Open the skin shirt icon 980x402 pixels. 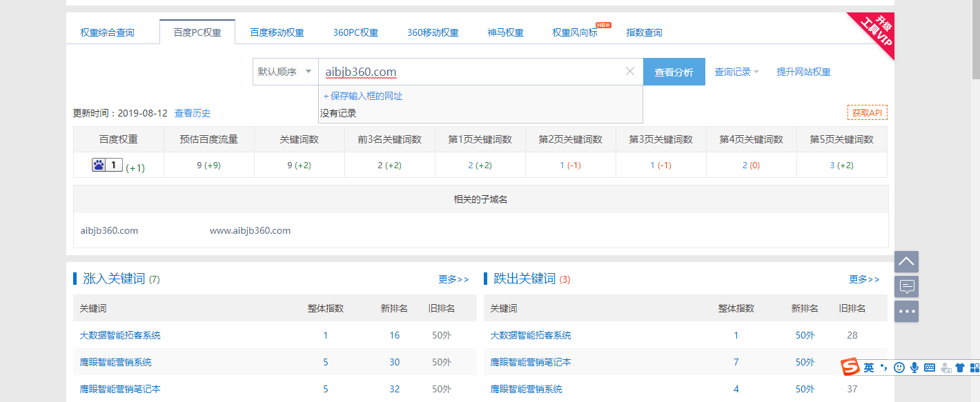click(961, 368)
